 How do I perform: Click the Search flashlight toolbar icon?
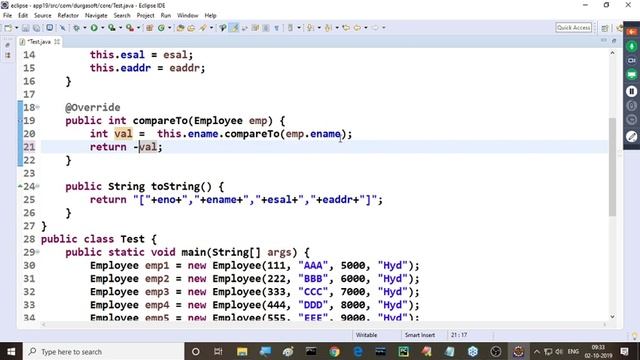tap(203, 28)
